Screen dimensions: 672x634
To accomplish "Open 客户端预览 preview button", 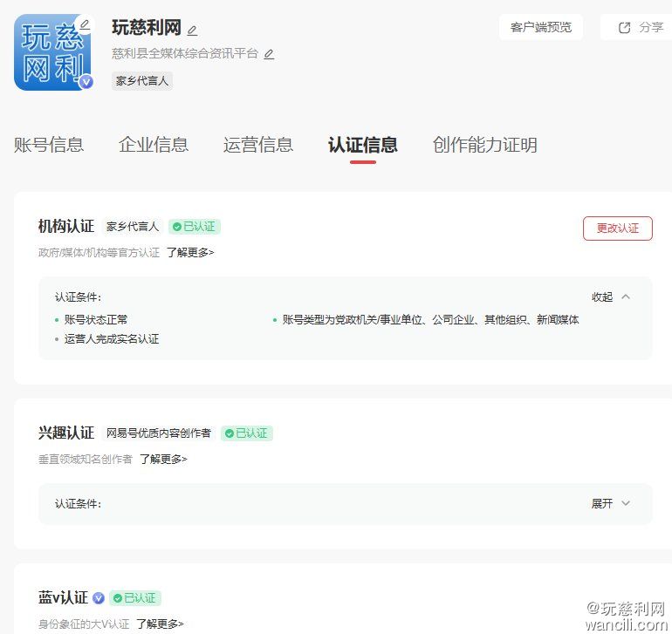I will click(541, 27).
